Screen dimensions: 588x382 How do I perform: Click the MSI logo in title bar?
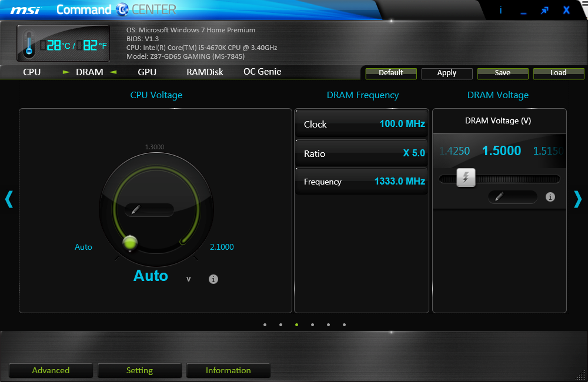(25, 10)
